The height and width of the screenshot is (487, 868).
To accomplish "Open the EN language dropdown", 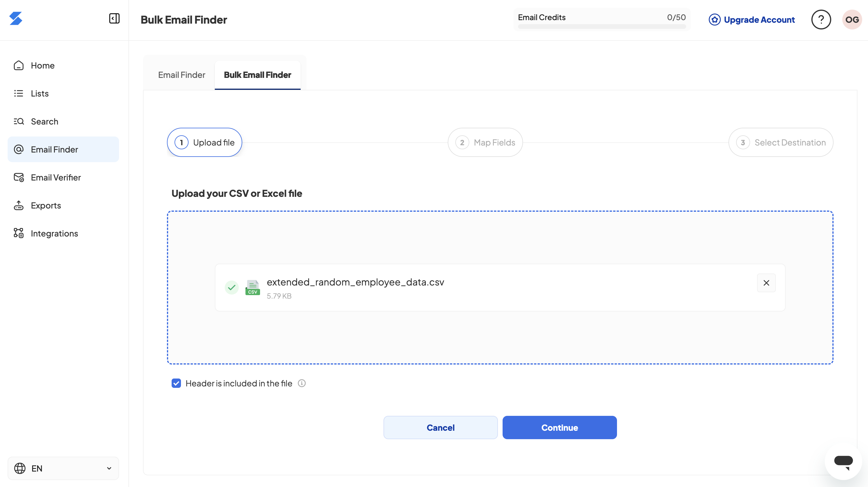I will 63,468.
